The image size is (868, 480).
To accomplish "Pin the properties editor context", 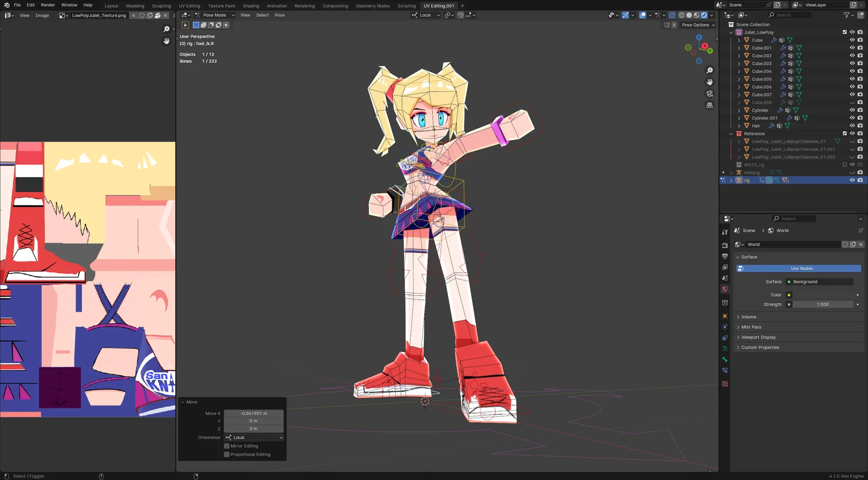I will pos(860,231).
